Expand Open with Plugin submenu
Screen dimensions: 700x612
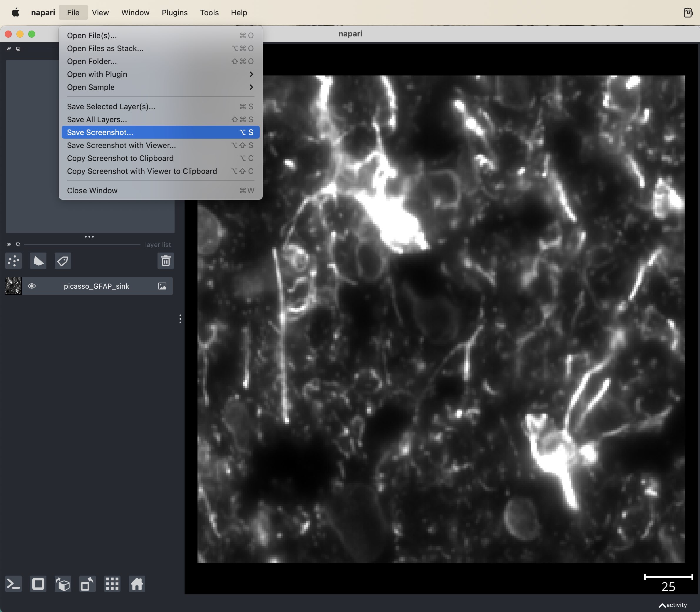(161, 75)
